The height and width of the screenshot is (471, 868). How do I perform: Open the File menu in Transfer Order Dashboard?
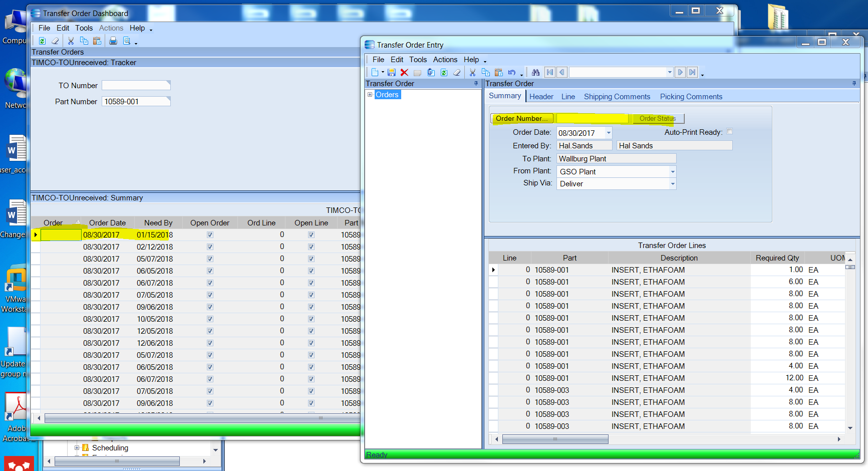(44, 28)
